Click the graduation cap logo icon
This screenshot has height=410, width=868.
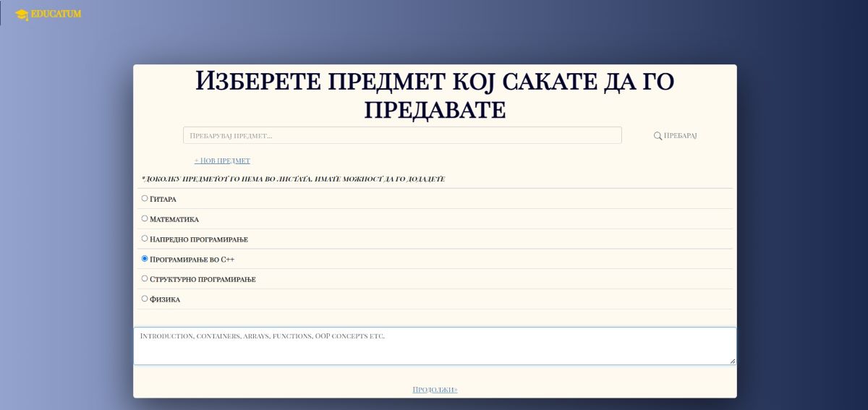pyautogui.click(x=21, y=14)
